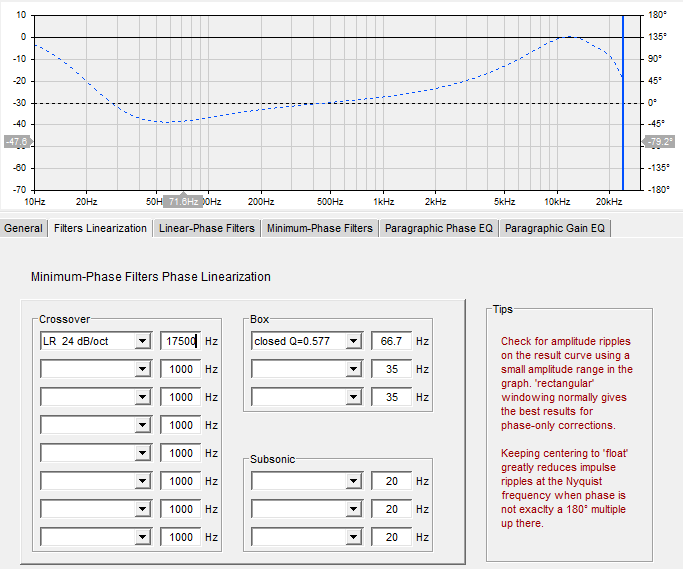Click the Subsonic group label
The image size is (683, 569).
(x=273, y=459)
